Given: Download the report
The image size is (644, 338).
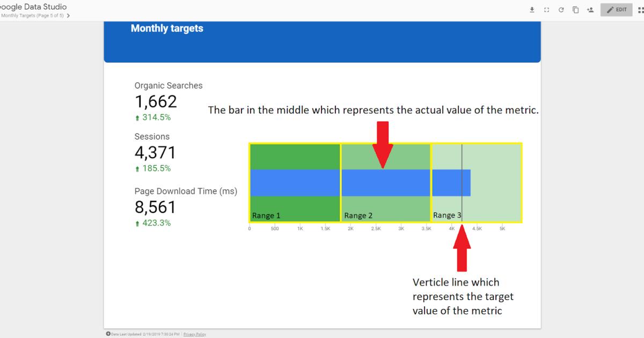Looking at the screenshot, I should tap(532, 9).
